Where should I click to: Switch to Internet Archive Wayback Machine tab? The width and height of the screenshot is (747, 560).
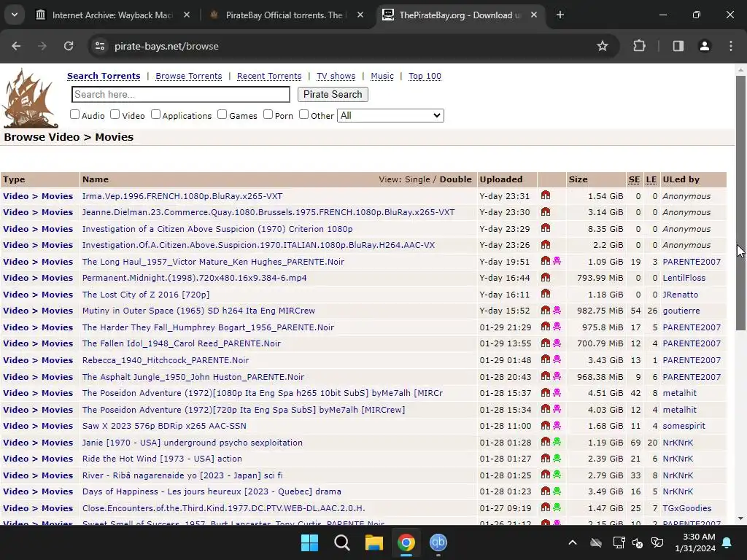point(113,15)
